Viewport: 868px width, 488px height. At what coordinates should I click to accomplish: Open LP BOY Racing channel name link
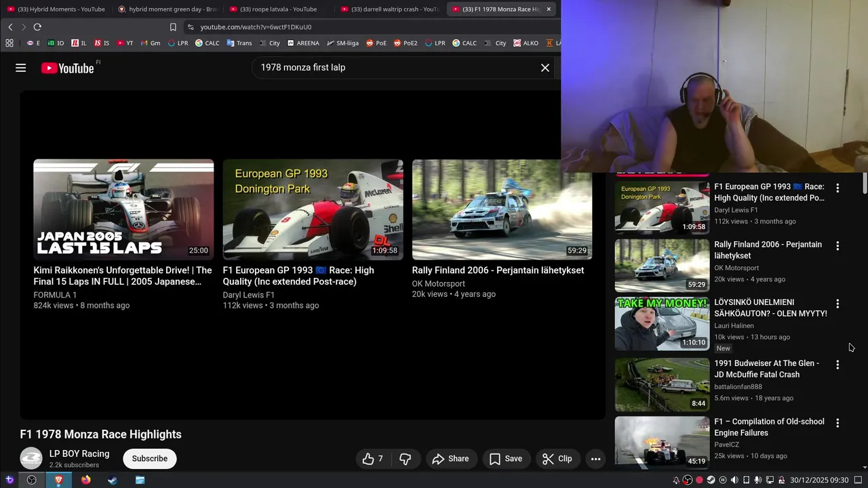[x=79, y=453]
